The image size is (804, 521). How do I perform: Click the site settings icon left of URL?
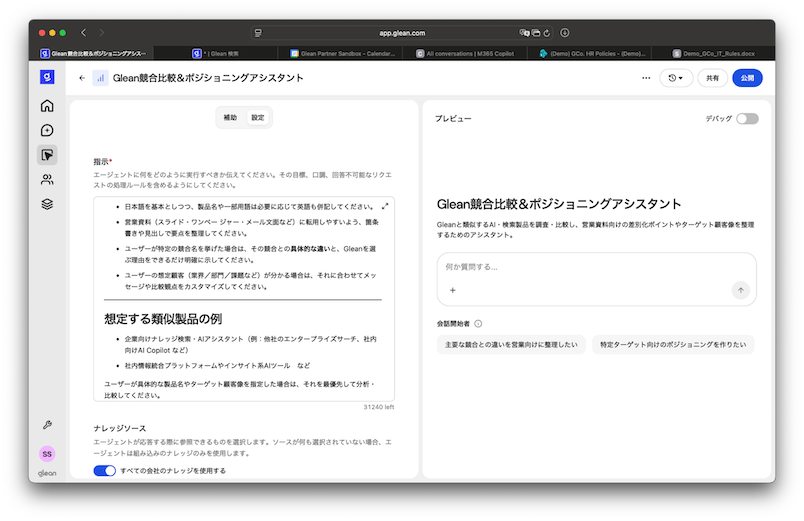(258, 33)
